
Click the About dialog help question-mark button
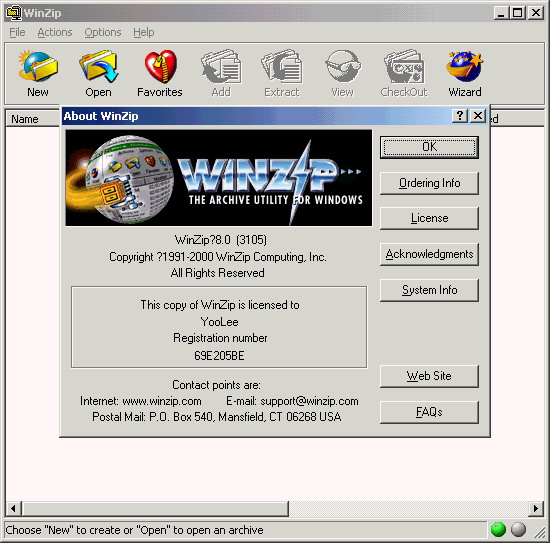(x=460, y=115)
